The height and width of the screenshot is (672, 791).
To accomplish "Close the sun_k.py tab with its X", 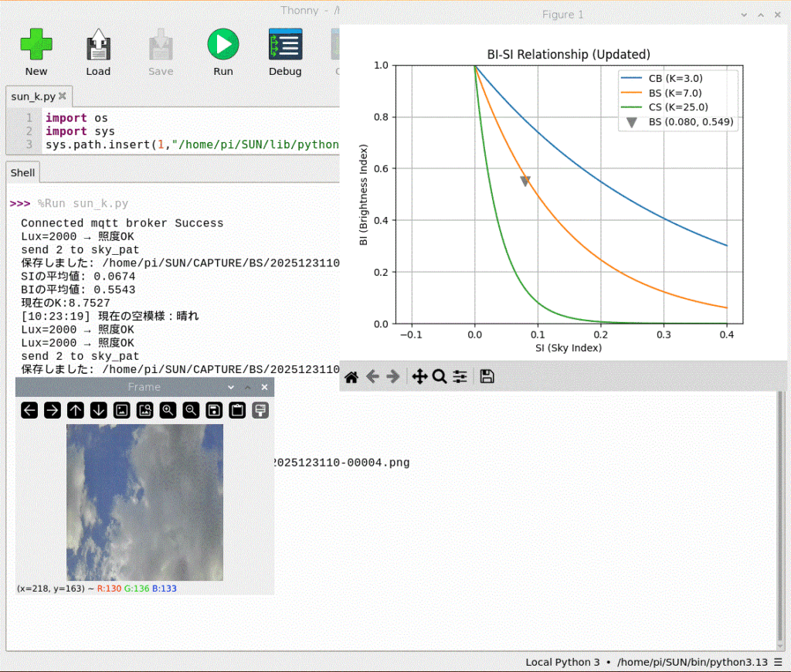I will (x=63, y=97).
